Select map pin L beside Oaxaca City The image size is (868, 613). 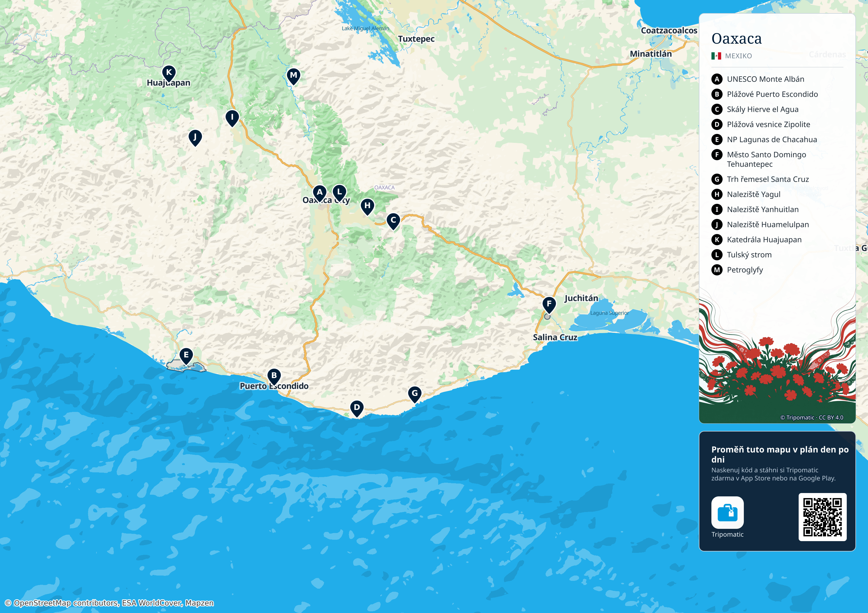[x=339, y=193]
